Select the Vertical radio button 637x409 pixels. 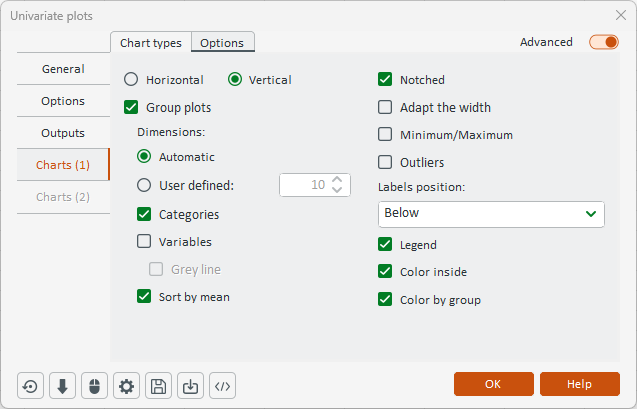pyautogui.click(x=235, y=80)
